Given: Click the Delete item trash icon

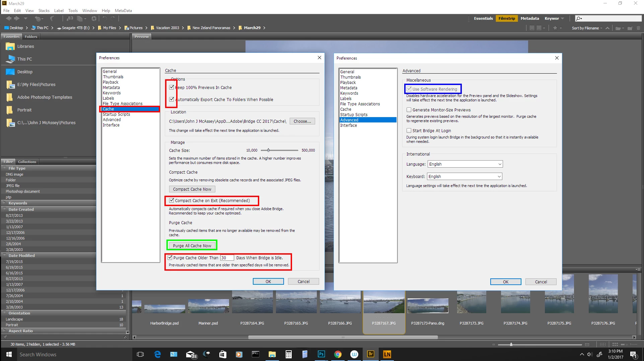Looking at the screenshot, I should (638, 28).
